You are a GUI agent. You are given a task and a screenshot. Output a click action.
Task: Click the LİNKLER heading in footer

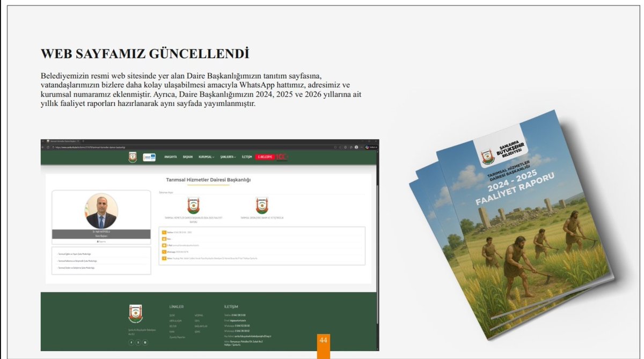click(x=177, y=306)
